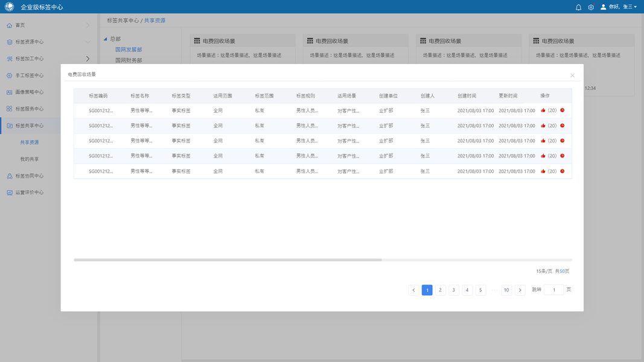644x362 pixels.
Task: Go to page 3
Action: 454,290
